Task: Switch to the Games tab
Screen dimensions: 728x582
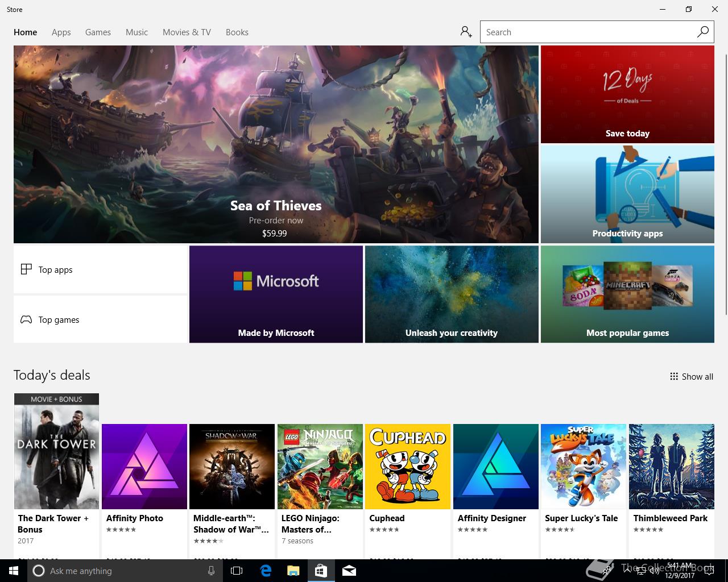Action: point(98,32)
